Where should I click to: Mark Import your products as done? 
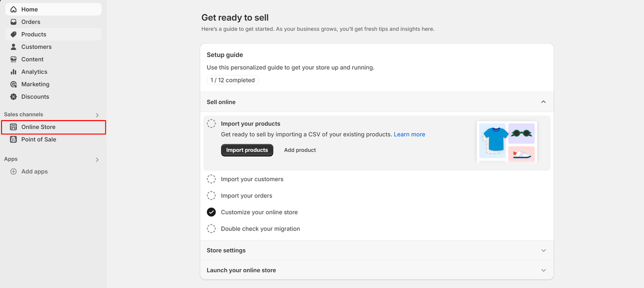211,124
